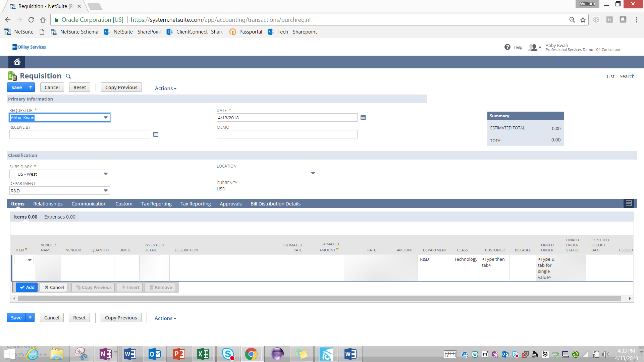The image size is (644, 362).
Task: Select the Expenses subtab
Action: [59, 217]
